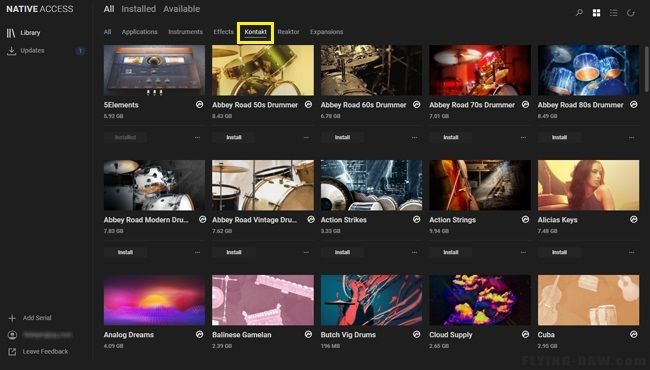
Task: Show the Installed products tab
Action: point(138,9)
